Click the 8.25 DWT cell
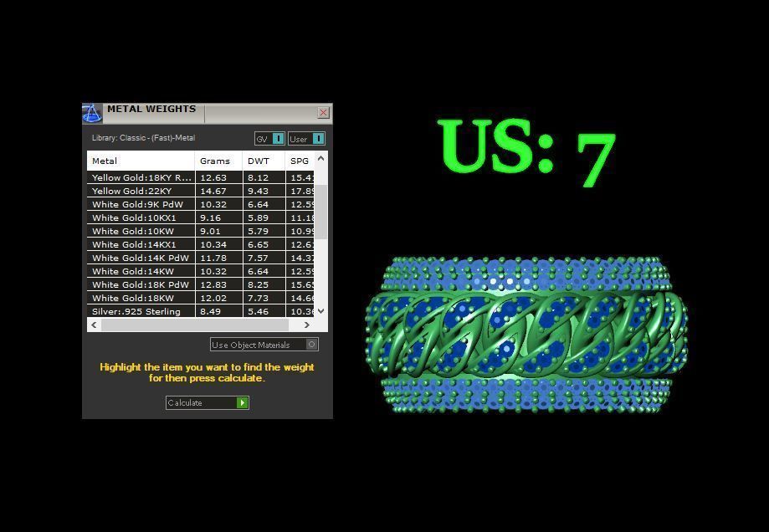This screenshot has width=769, height=532. point(264,284)
